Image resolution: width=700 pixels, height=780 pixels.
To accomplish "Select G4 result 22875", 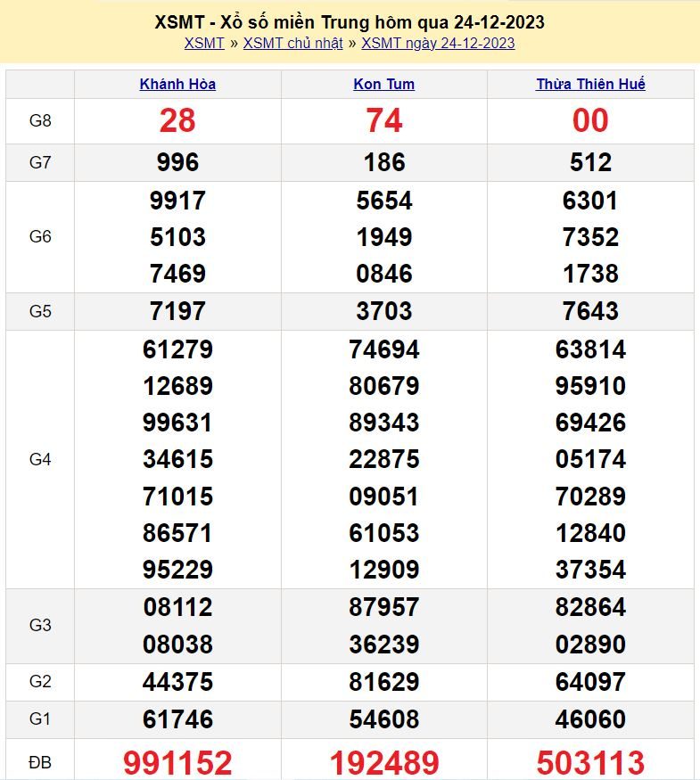I will pos(383,460).
